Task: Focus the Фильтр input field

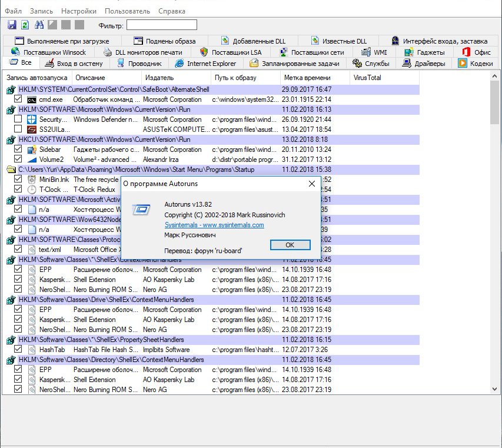Action: pos(162,25)
